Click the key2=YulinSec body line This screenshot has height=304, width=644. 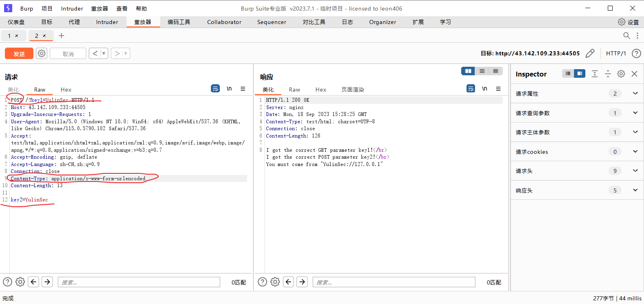29,200
